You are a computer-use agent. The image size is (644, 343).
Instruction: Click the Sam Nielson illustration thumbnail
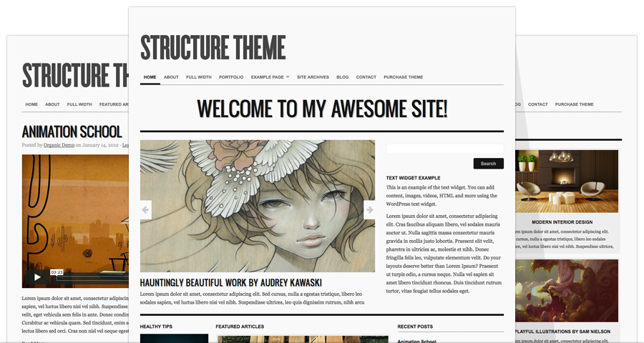pos(567,291)
